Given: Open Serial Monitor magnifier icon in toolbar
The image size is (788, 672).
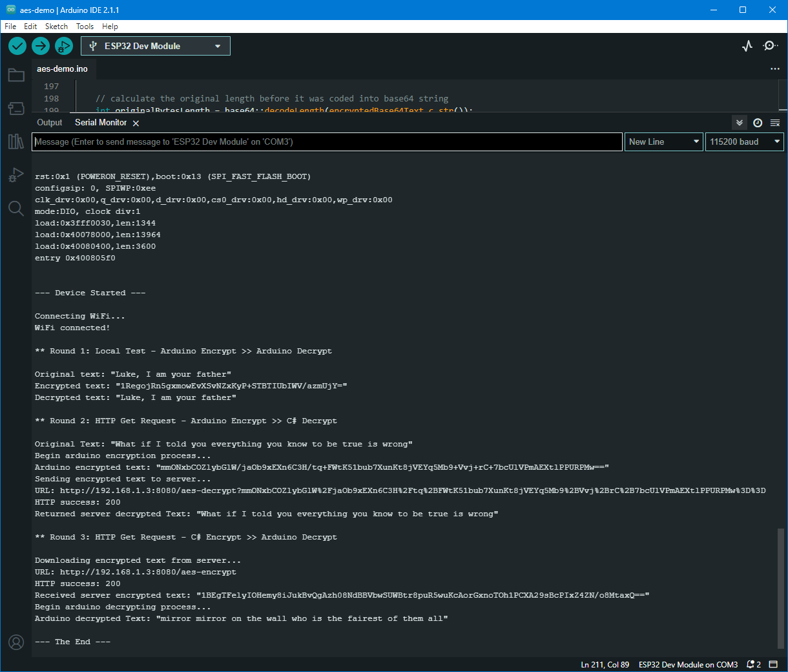Looking at the screenshot, I should [x=770, y=46].
